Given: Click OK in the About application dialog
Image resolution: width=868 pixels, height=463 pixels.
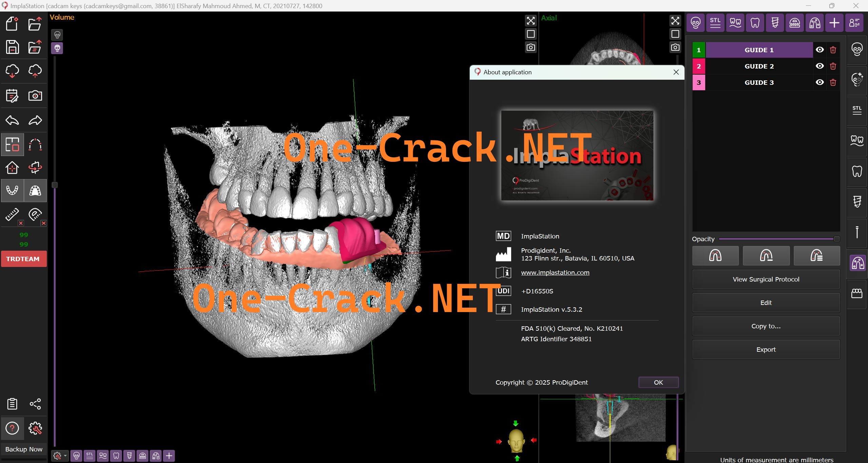Looking at the screenshot, I should click(x=658, y=382).
